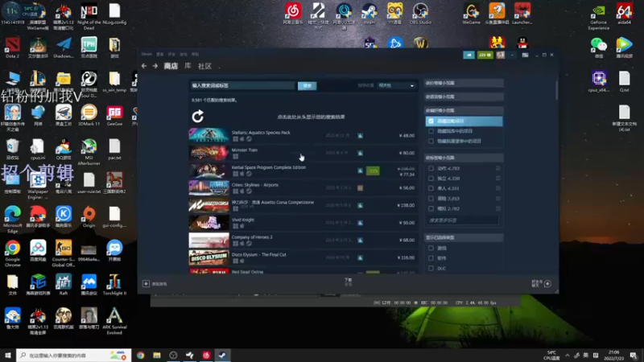644x362 pixels.
Task: Collapse the narrow-by-tag section header
Action: coord(464,158)
